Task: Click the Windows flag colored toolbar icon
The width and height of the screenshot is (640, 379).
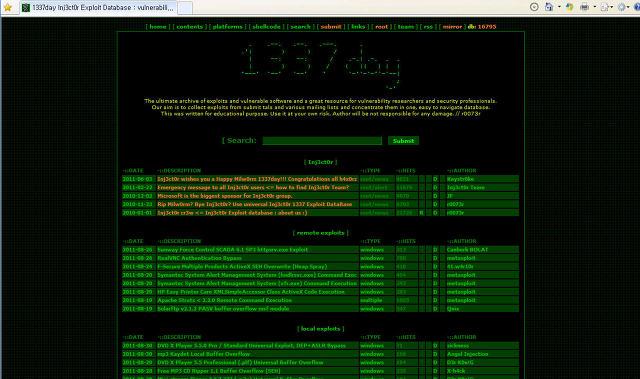Action: (569, 7)
